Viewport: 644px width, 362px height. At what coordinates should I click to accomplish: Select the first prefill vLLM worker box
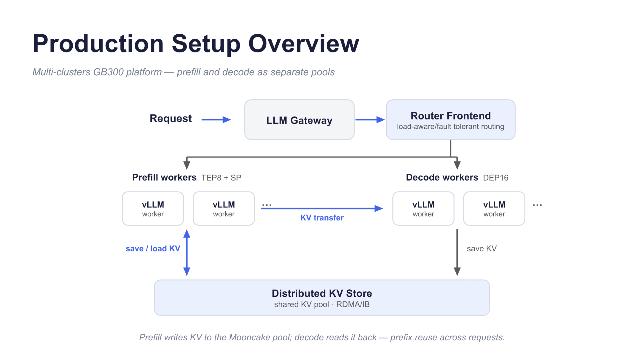click(x=153, y=209)
